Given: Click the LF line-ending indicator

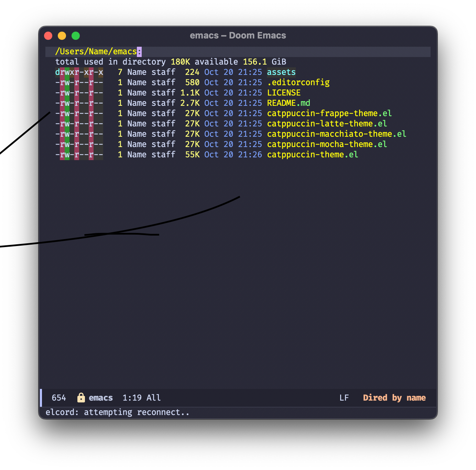Looking at the screenshot, I should (x=344, y=398).
